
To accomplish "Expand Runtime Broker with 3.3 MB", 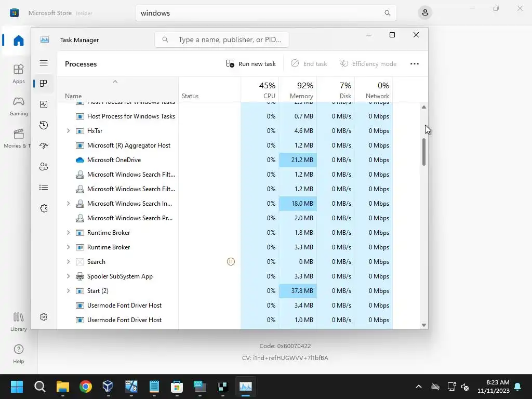I will [68, 247].
